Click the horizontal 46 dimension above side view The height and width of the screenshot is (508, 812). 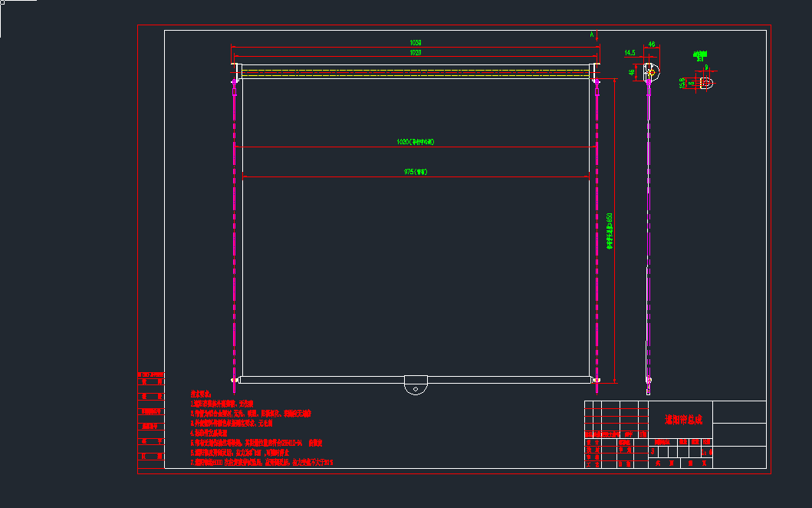[x=652, y=45]
